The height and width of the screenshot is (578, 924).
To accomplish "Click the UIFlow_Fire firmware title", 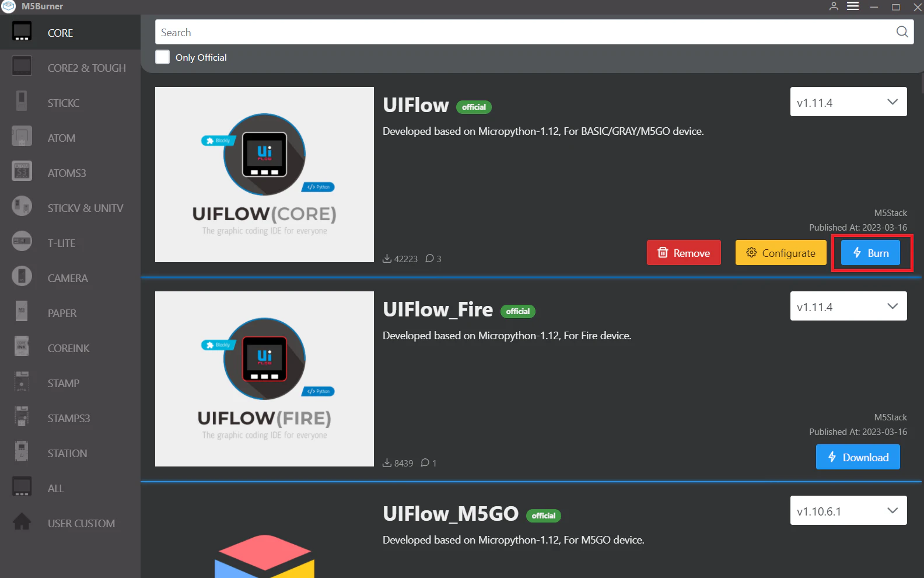I will [437, 310].
